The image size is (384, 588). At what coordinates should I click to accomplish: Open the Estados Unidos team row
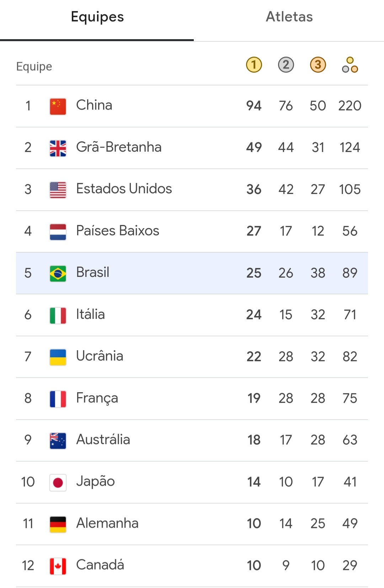pyautogui.click(x=192, y=190)
